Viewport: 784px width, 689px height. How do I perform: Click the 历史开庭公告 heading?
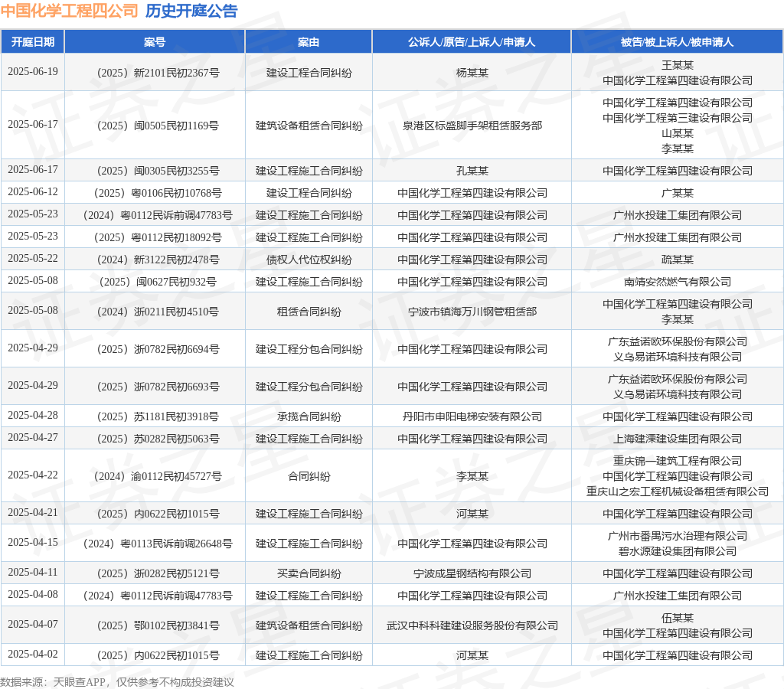pyautogui.click(x=191, y=11)
